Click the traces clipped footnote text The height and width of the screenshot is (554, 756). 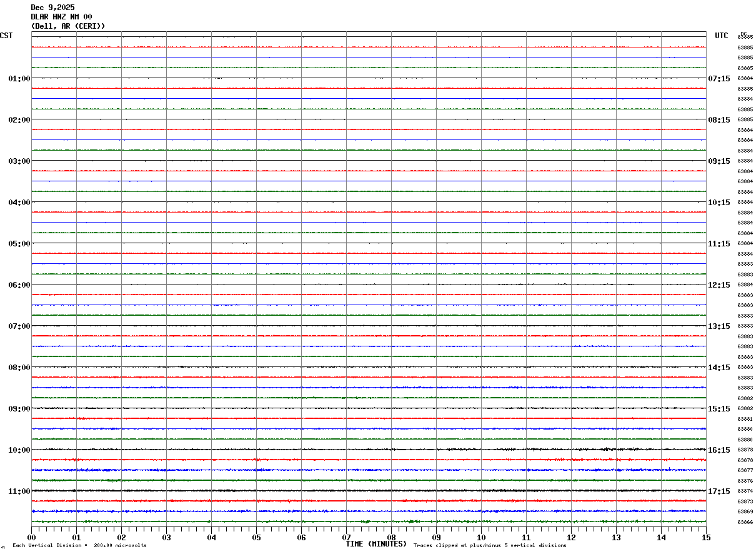click(490, 546)
